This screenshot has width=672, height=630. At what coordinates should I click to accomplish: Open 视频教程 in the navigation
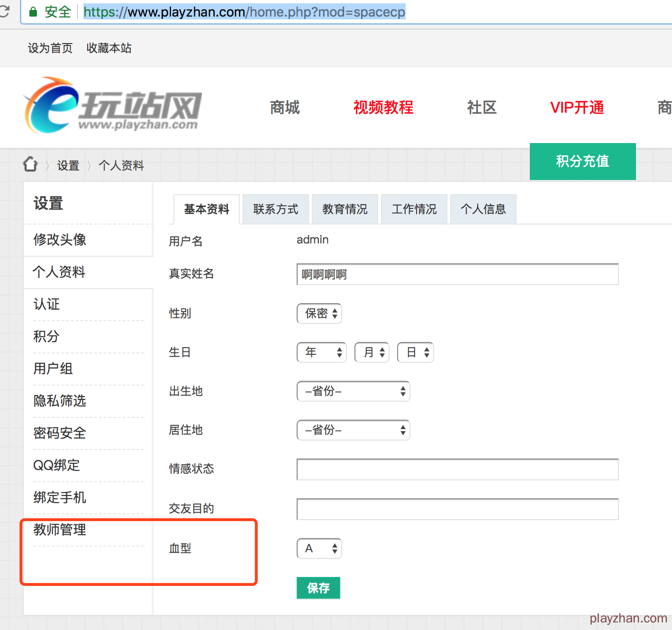point(383,108)
